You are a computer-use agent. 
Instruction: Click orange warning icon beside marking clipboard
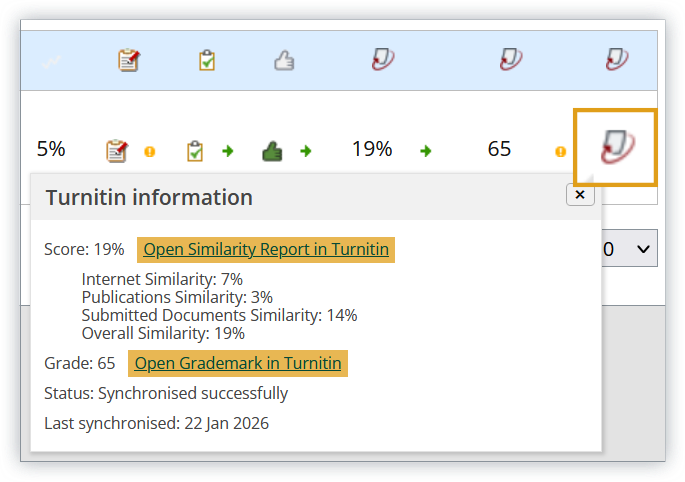[149, 152]
